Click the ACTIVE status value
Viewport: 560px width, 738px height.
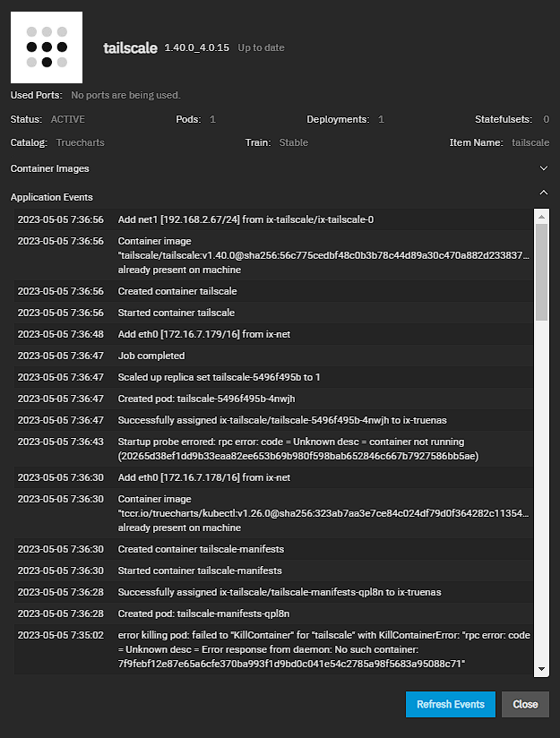[x=68, y=119]
